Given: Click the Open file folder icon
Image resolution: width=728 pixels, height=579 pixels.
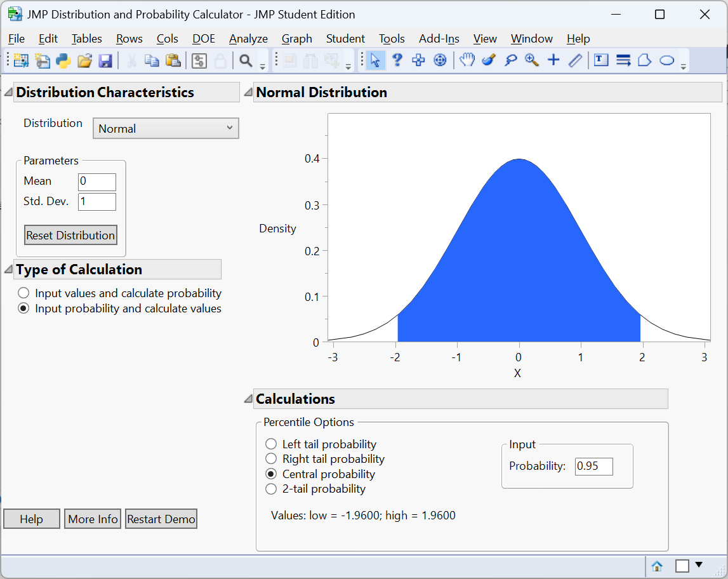Looking at the screenshot, I should [x=84, y=60].
